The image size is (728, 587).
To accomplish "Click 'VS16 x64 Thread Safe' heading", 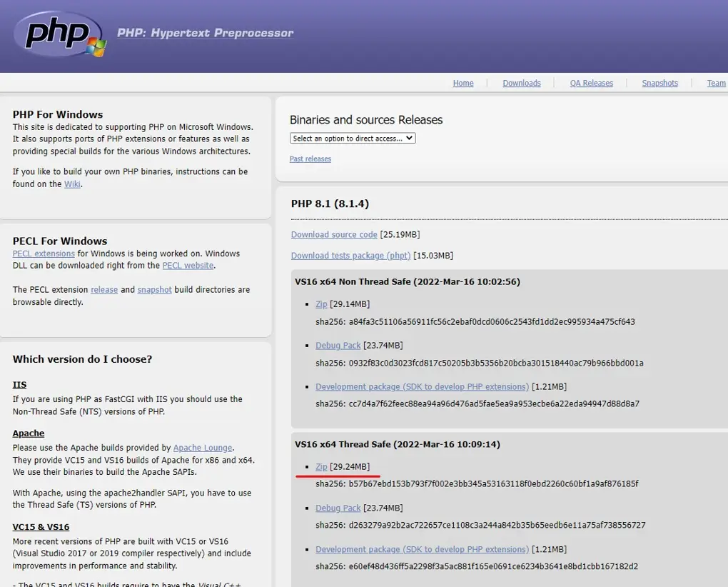I will point(398,444).
